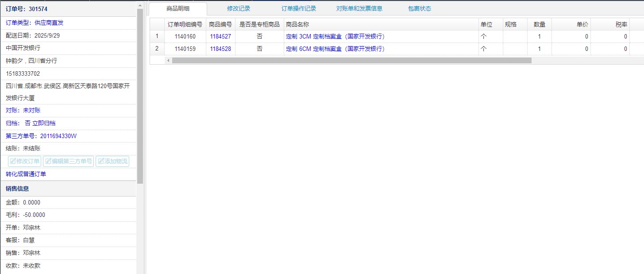The width and height of the screenshot is (644, 274).
Task: Open product number 1184528 link
Action: coord(220,49)
